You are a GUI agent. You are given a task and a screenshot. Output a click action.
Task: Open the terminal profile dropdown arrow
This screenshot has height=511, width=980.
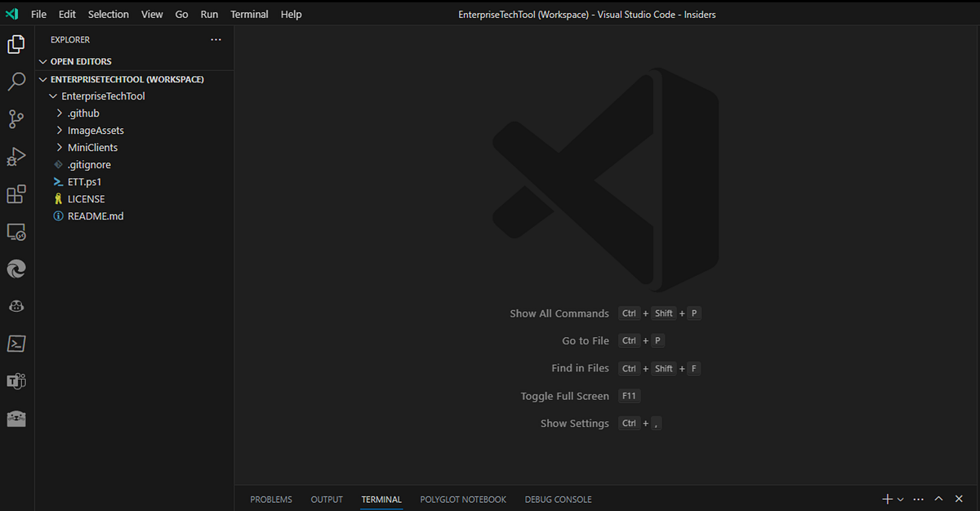[900, 498]
